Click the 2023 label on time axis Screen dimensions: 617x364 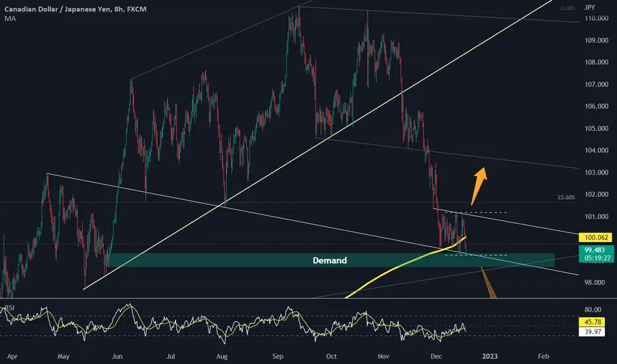tap(490, 357)
